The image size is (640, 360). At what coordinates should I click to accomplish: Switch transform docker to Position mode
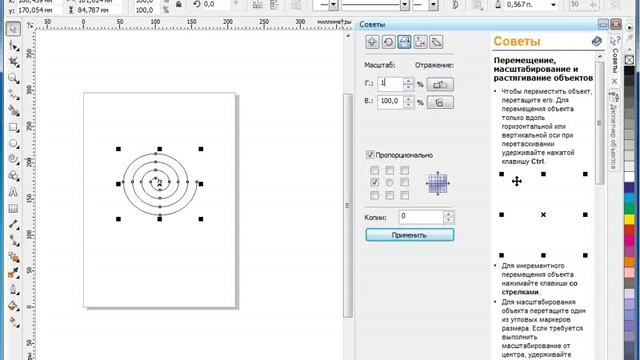[372, 42]
